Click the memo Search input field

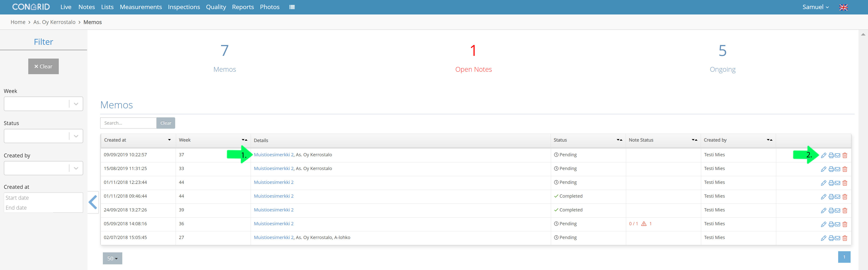[x=128, y=123]
